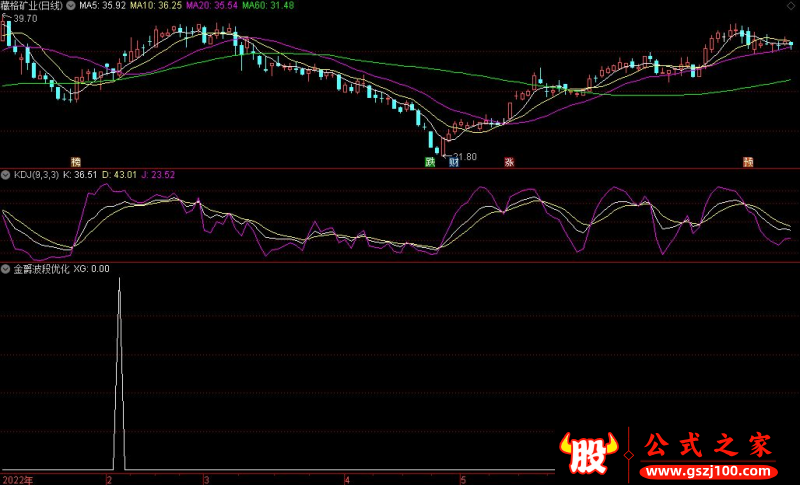Click the red '涨' event marker icon

509,162
